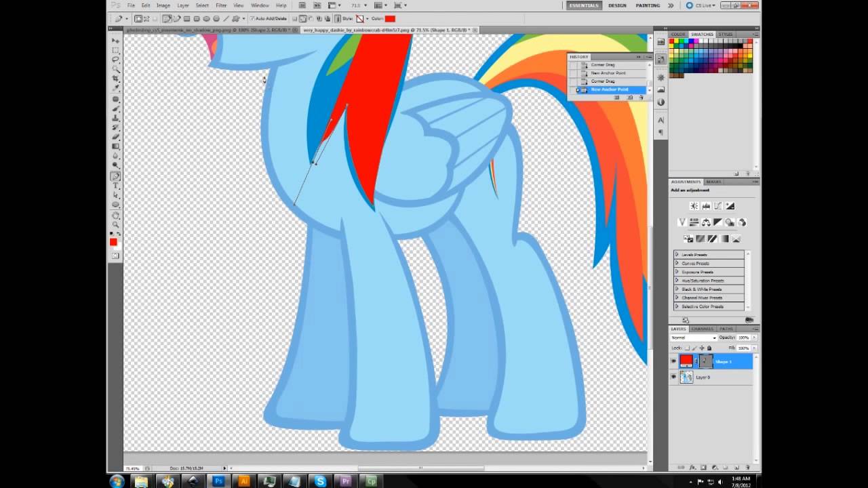Expand Exposure Presets
This screenshot has height=488, width=868.
(x=677, y=272)
